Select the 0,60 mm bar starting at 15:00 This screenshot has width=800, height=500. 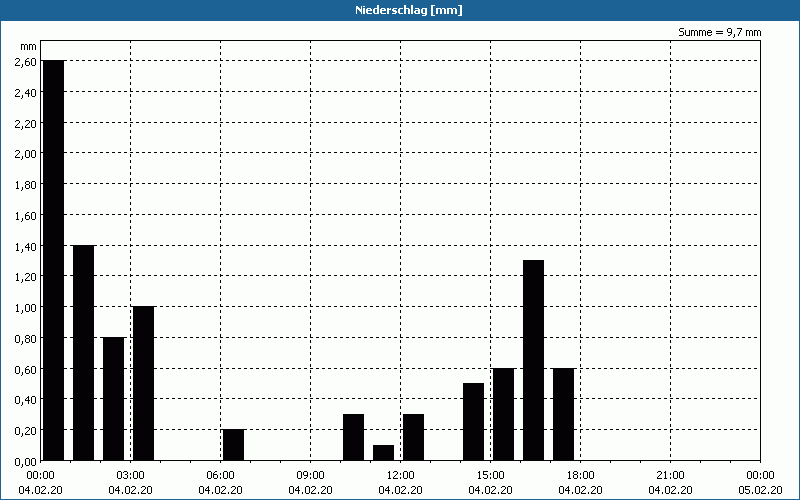(x=504, y=414)
